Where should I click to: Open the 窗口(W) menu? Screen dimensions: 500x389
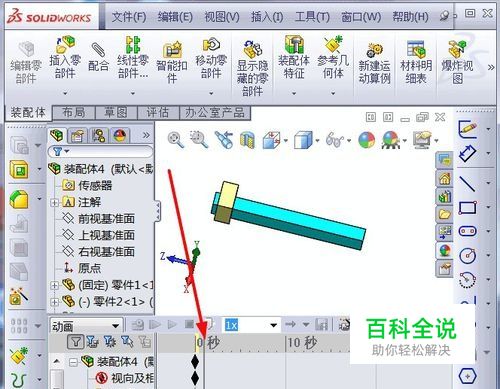pos(361,16)
